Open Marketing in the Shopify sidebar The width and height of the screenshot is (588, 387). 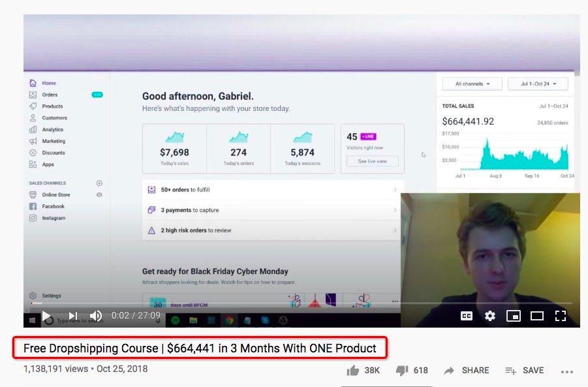point(54,142)
